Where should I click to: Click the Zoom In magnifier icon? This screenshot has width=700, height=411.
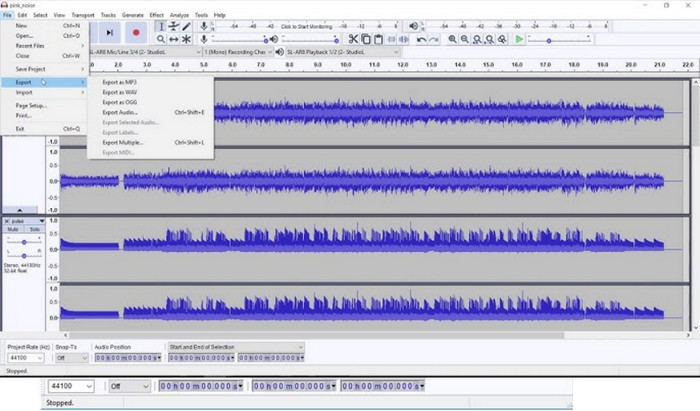[x=453, y=39]
